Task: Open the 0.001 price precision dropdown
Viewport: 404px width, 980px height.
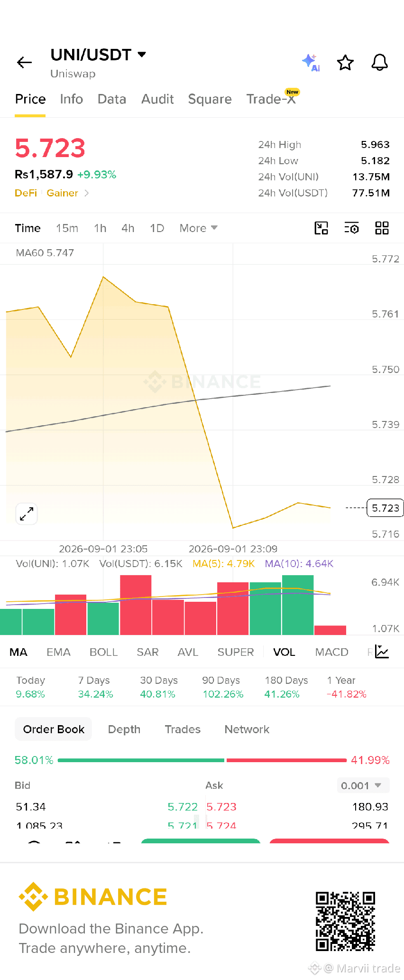Action: [x=363, y=785]
